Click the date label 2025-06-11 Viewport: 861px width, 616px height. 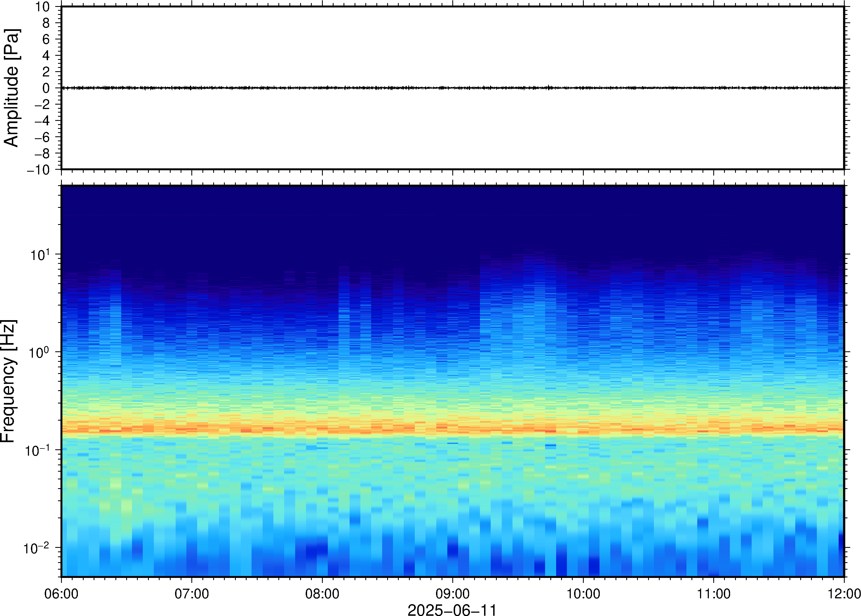pos(452,610)
